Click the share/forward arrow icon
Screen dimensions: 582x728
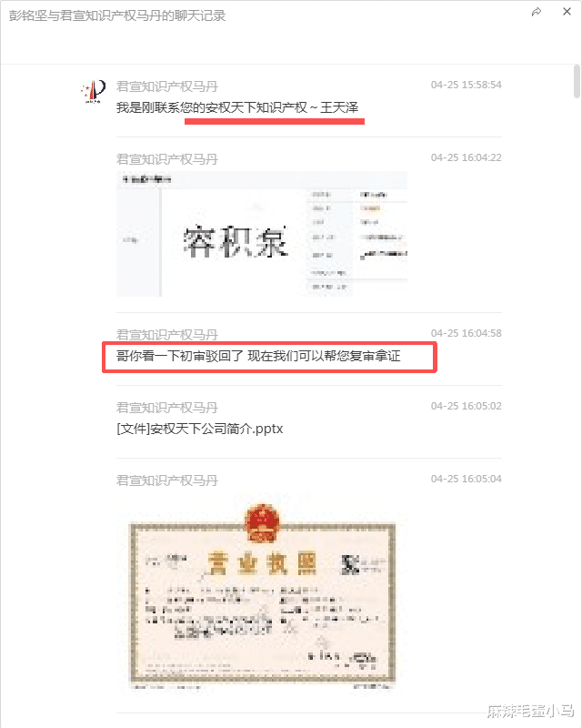point(537,12)
